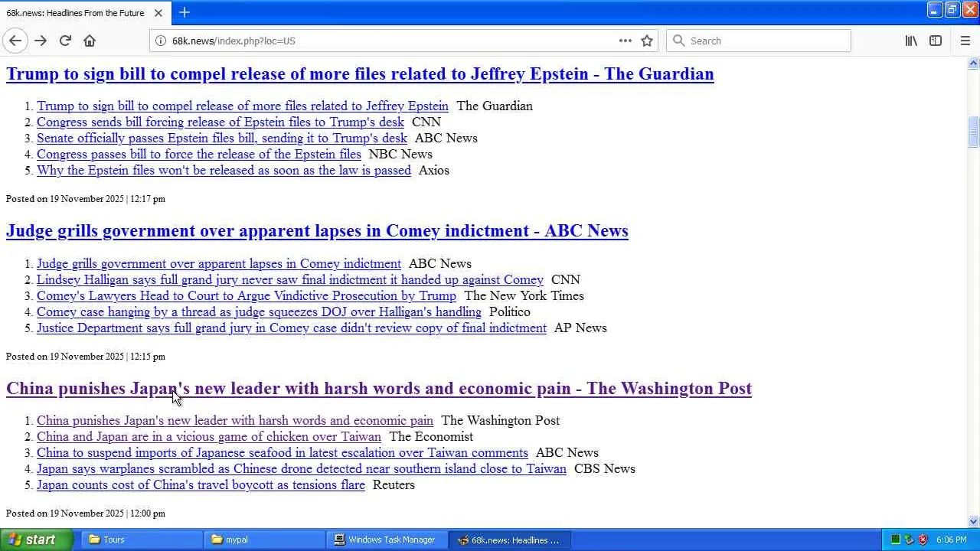
Task: Open CBS link Japan warplanes scrambled Chinese drone
Action: click(302, 468)
